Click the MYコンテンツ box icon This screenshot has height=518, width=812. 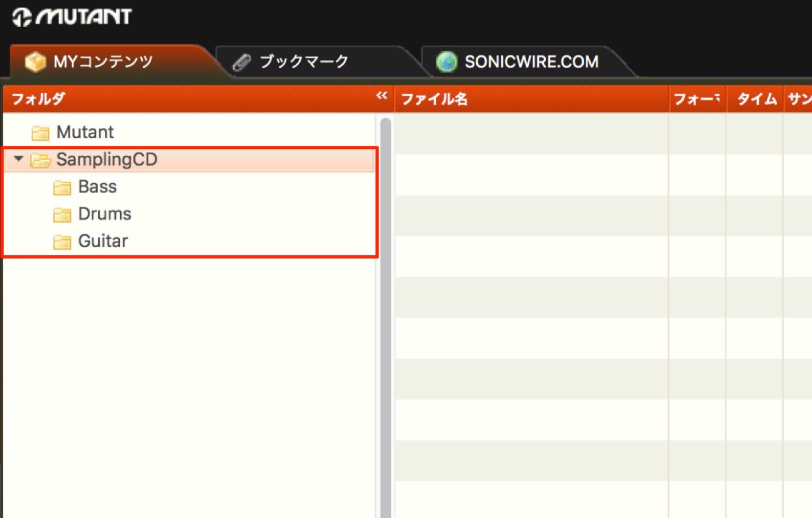[36, 61]
